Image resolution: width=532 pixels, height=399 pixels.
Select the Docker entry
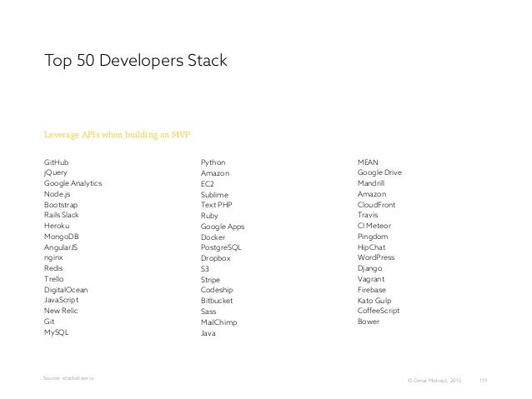213,237
